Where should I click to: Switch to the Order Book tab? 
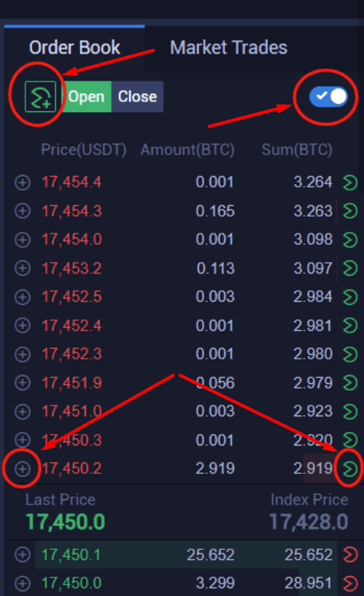pos(74,48)
